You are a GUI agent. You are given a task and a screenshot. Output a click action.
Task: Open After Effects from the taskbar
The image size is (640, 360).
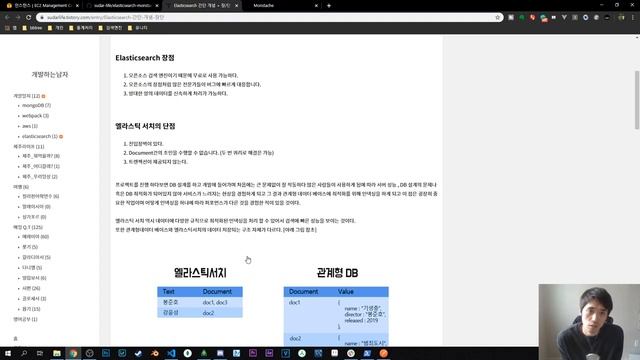click(269, 353)
